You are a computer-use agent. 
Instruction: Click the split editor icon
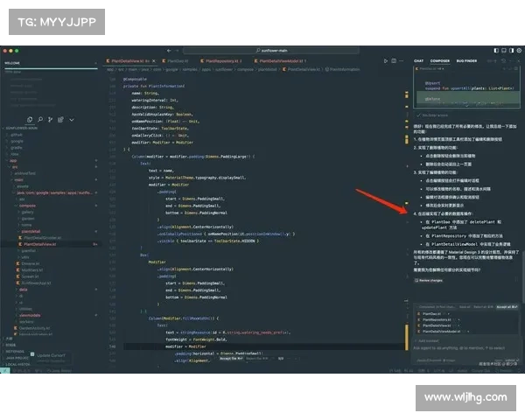(395, 60)
